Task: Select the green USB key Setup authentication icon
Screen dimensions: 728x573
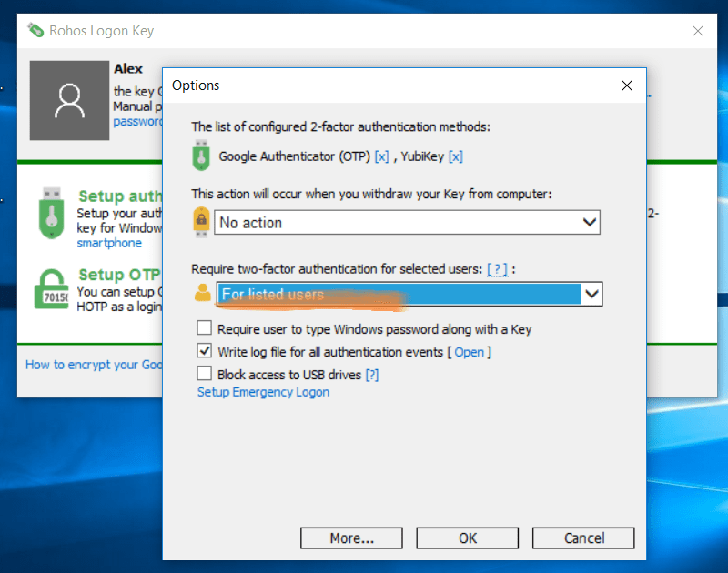Action: click(52, 215)
